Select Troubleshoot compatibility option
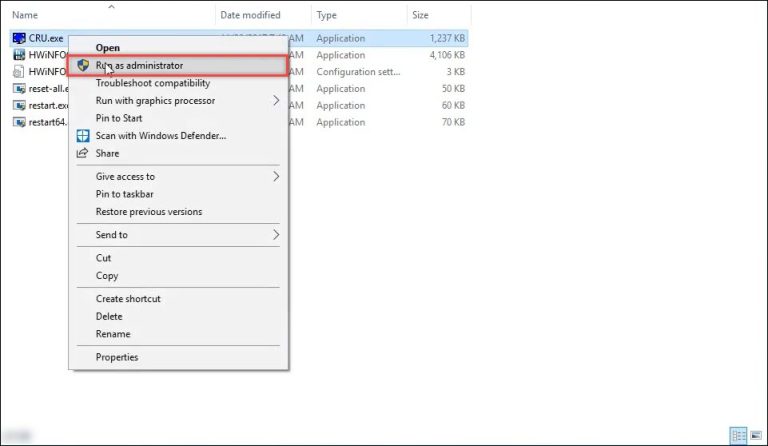The width and height of the screenshot is (768, 446). (152, 83)
